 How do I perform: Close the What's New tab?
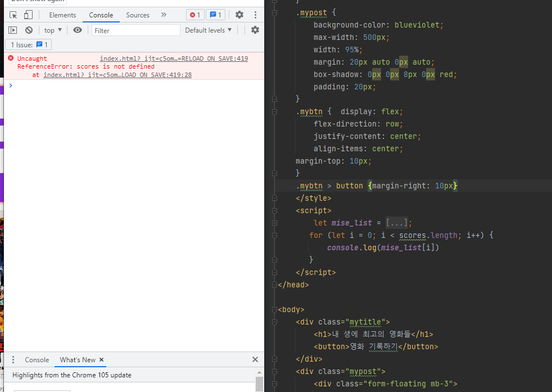(x=101, y=359)
